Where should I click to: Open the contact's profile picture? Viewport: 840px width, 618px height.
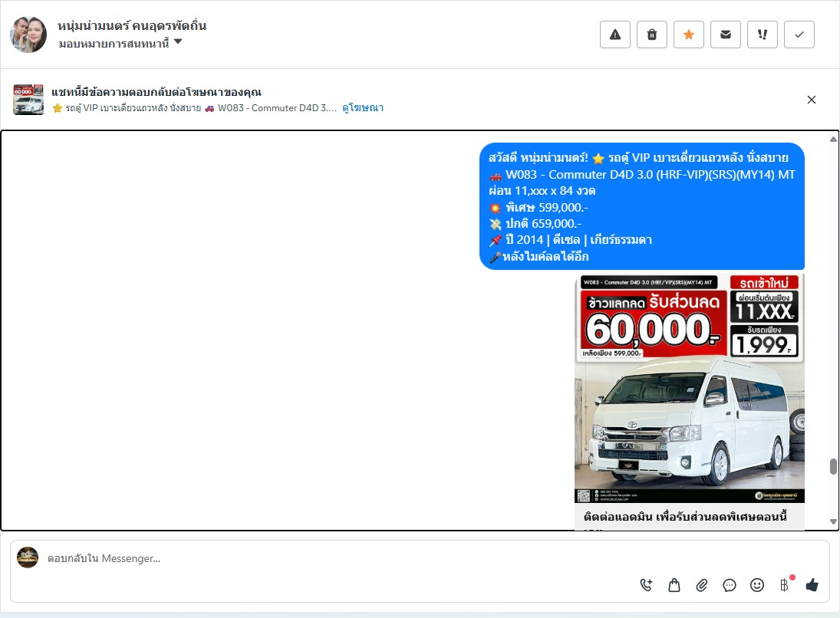[28, 35]
